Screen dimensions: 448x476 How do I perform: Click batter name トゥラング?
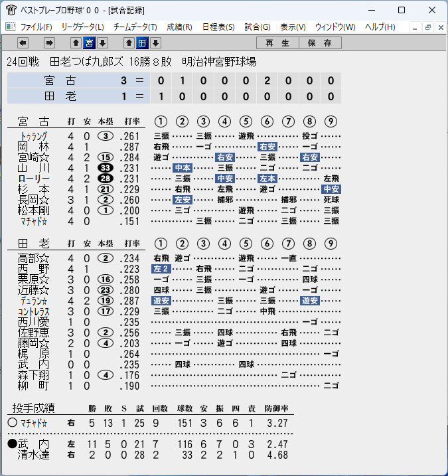click(x=34, y=136)
